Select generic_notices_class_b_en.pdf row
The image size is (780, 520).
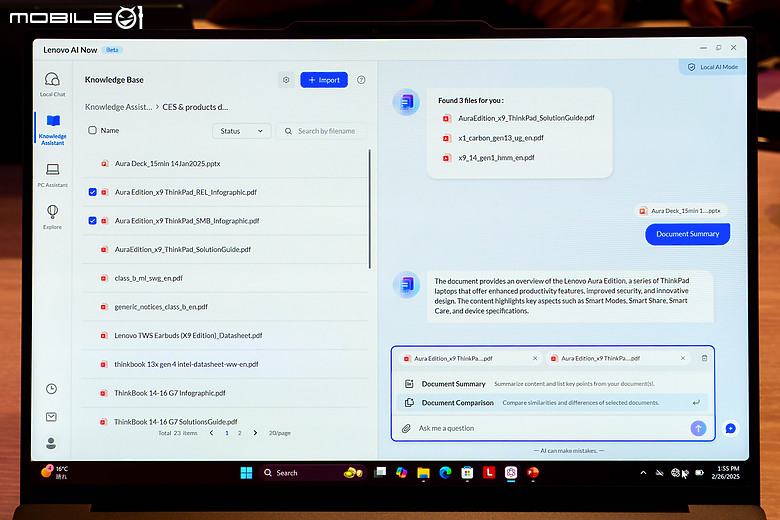click(x=226, y=307)
